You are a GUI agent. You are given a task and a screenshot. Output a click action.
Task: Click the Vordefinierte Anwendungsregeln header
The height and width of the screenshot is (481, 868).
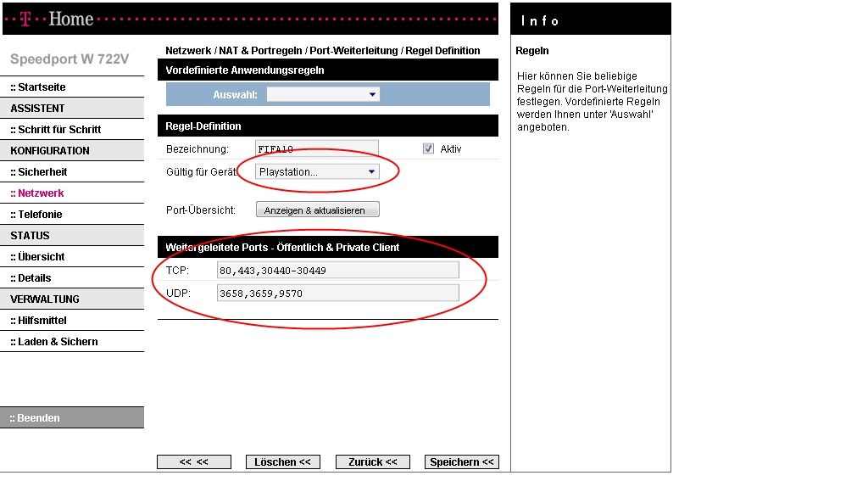pyautogui.click(x=328, y=70)
